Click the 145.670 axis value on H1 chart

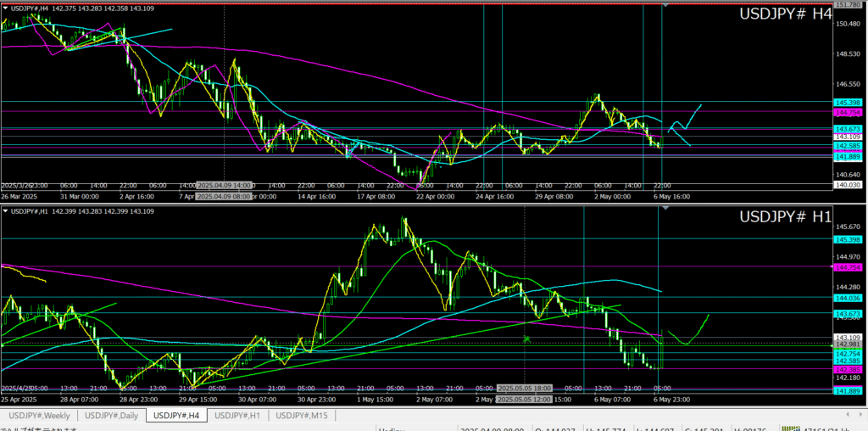(x=849, y=227)
